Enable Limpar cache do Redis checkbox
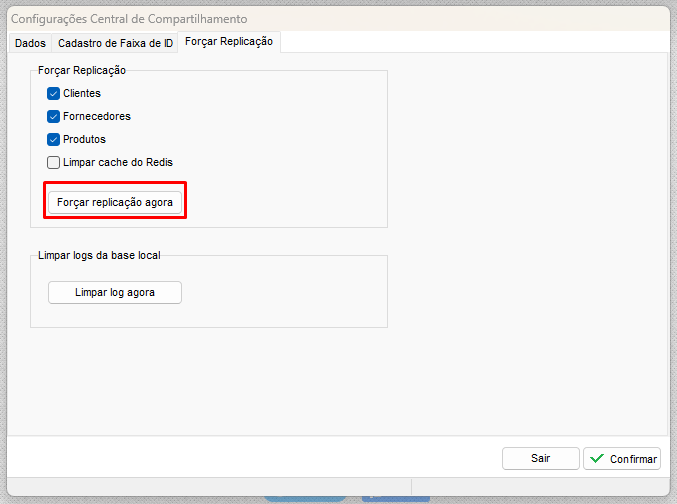 click(x=54, y=162)
